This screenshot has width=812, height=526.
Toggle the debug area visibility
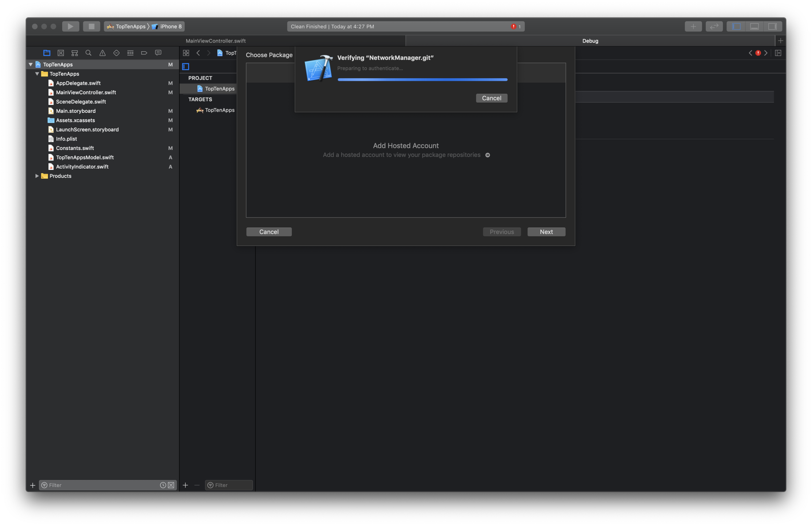click(754, 26)
